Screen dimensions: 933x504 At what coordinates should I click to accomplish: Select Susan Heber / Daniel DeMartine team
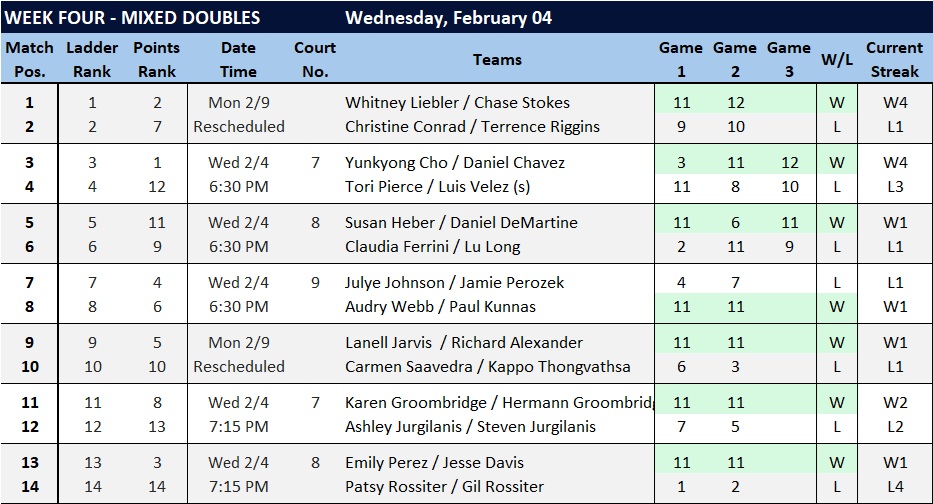(x=461, y=223)
